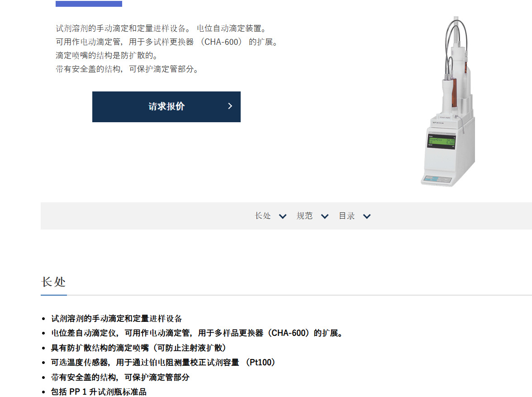Click the blue bar above the description

pos(89,4)
